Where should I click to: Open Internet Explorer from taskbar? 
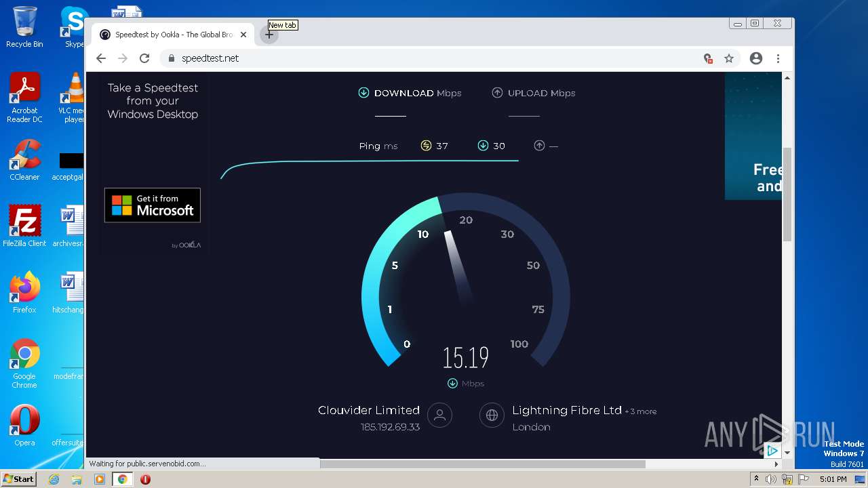54,479
